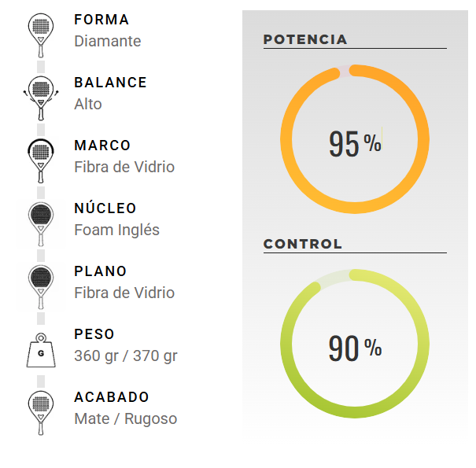The width and height of the screenshot is (476, 468).
Task: Click the Mate / Rugoso finish text
Action: (x=126, y=418)
